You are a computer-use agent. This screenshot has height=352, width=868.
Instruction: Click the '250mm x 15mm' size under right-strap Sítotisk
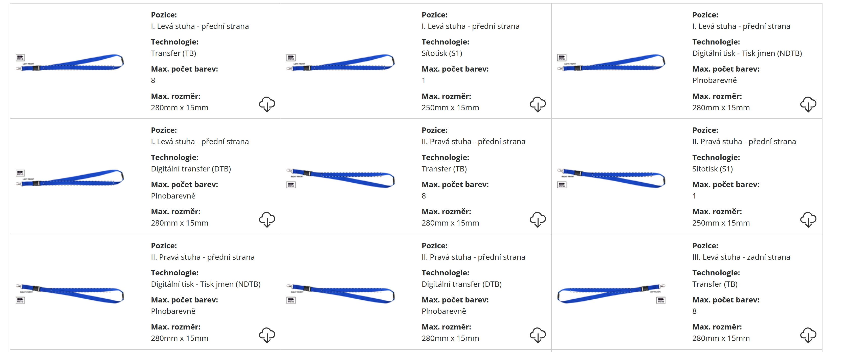click(x=721, y=223)
